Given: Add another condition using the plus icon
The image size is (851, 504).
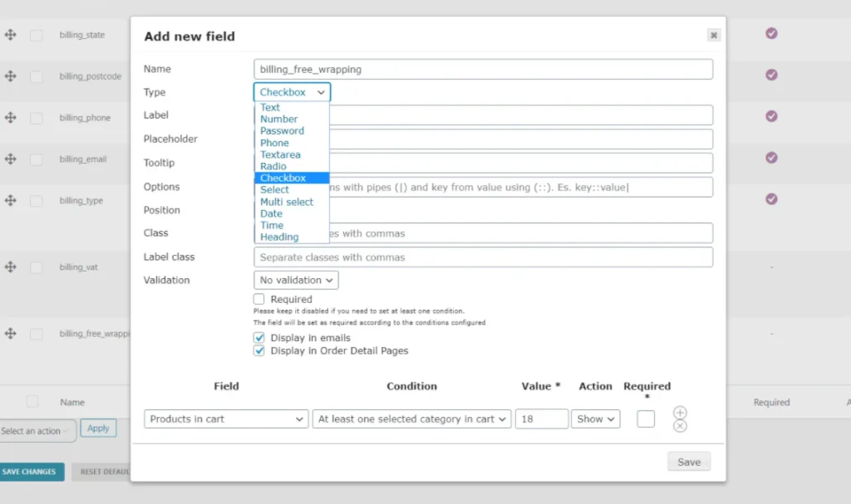Looking at the screenshot, I should click(680, 411).
